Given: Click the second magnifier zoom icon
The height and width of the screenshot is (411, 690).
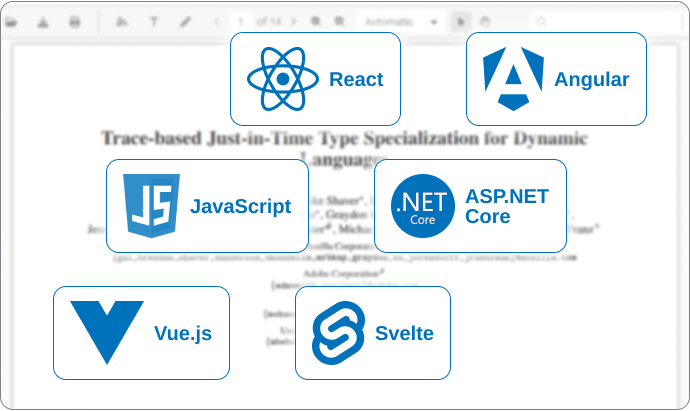Looking at the screenshot, I should [339, 21].
